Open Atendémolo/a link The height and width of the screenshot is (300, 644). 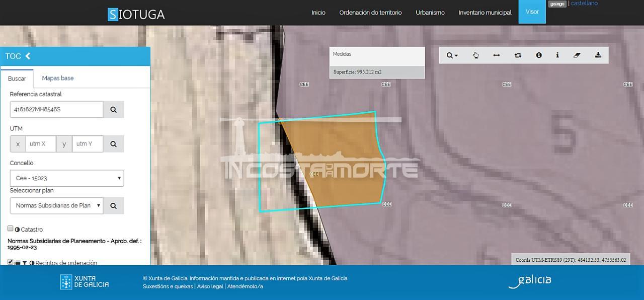245,286
